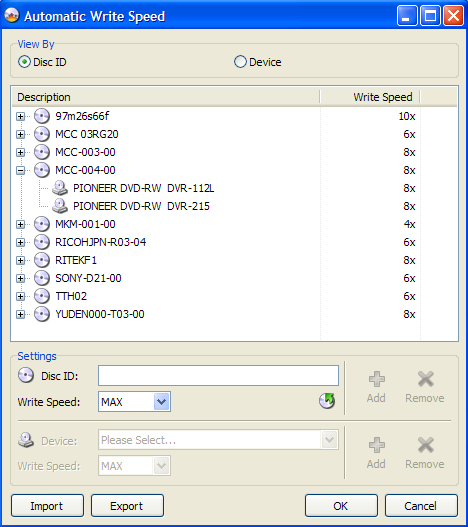Minimize the Automatic Write Speed window
This screenshot has width=468, height=527.
point(407,15)
